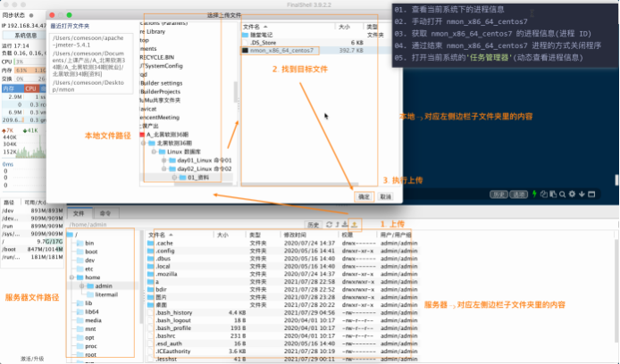Screen dimensions: 620x364
Task: Click the fullscreen window icon in terminal toolbar
Action: coord(591,194)
